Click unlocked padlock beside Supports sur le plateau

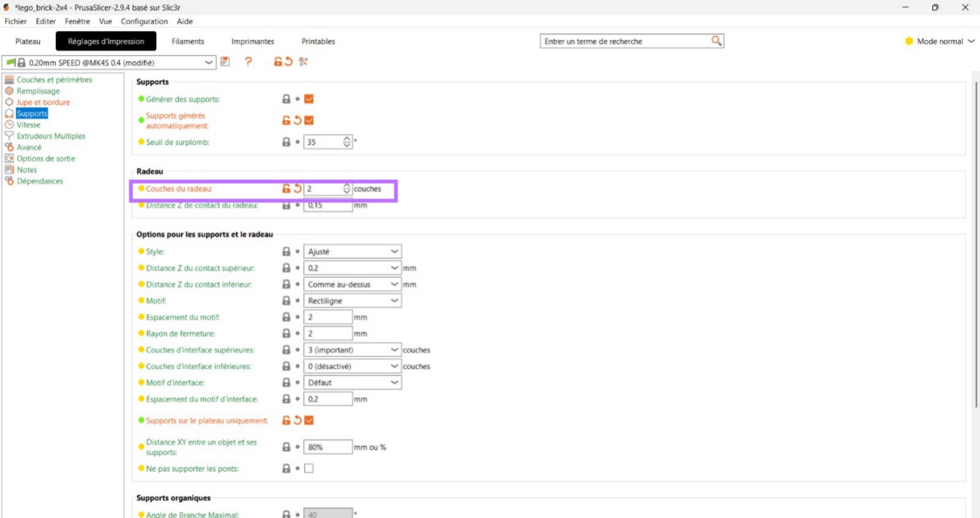(286, 421)
